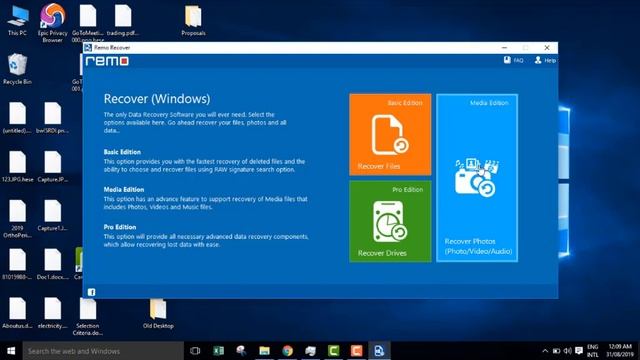The height and width of the screenshot is (360, 640).
Task: Click the battery icon in system tray
Action: coord(556,351)
